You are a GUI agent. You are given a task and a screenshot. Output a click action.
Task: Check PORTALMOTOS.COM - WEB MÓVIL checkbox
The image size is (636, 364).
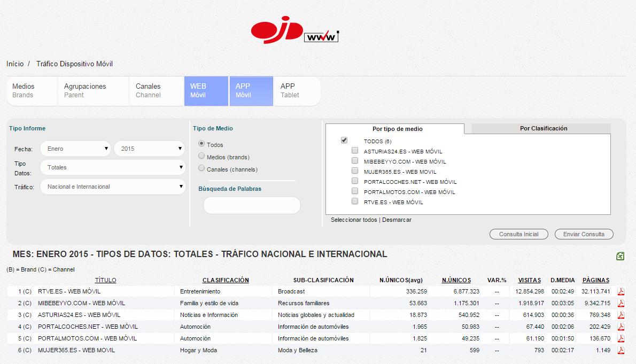coord(355,191)
